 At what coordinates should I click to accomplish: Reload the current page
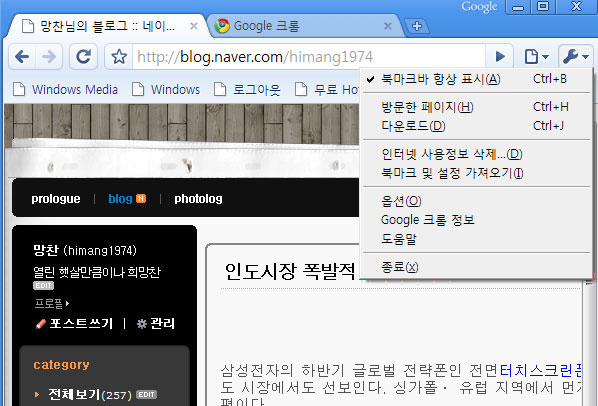click(x=83, y=57)
